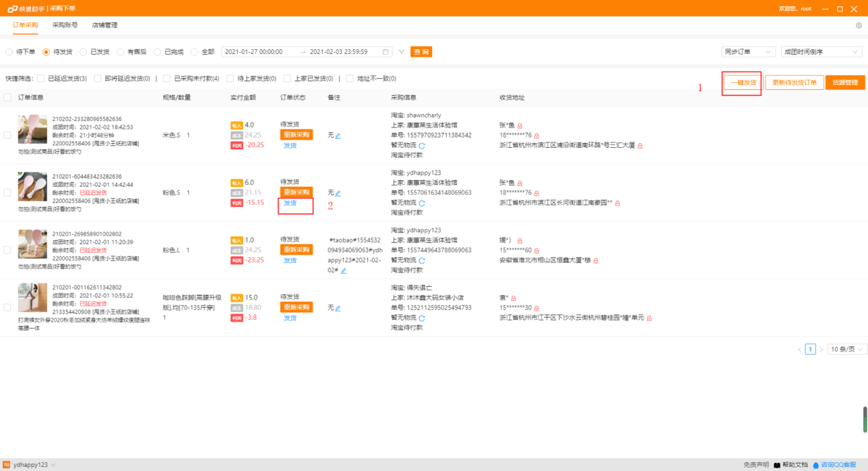This screenshot has height=471, width=868.
Task: Switch to the 采购账号 tab
Action: (66, 24)
